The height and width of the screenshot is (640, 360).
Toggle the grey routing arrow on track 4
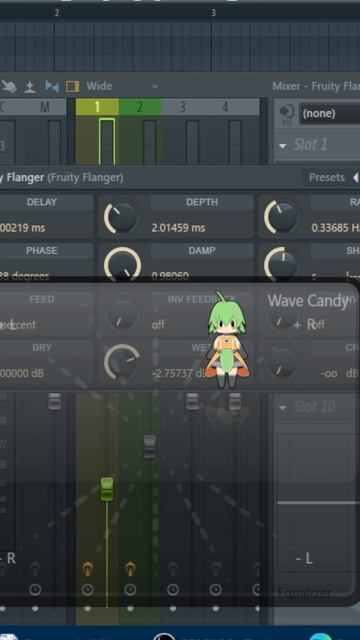216,568
